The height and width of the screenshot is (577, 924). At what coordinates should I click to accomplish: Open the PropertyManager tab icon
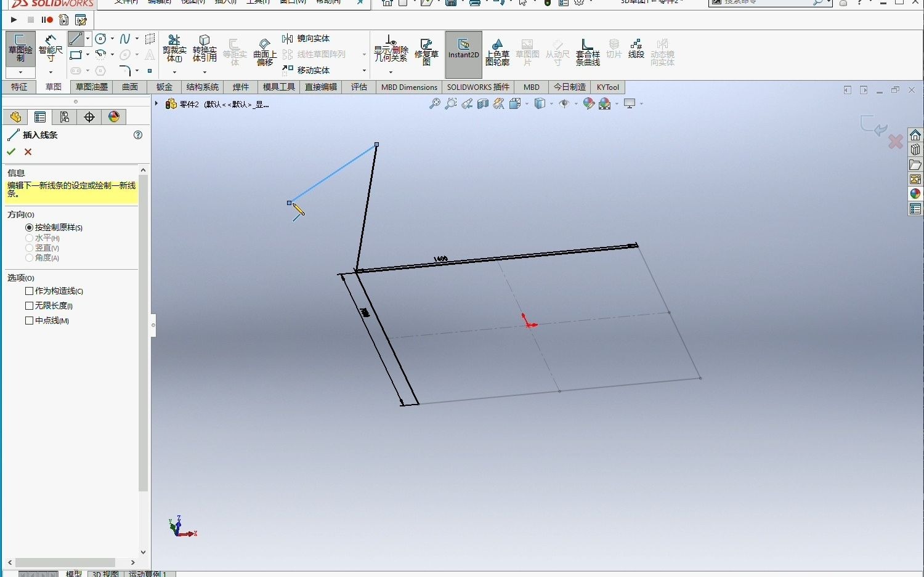click(x=40, y=117)
